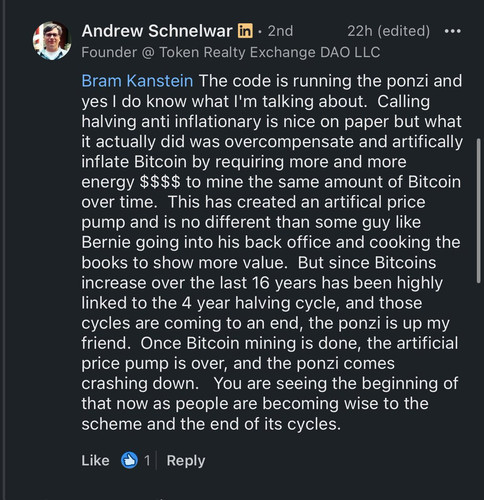
Task: Like Andrew Schnelwar's comment
Action: pos(95,461)
